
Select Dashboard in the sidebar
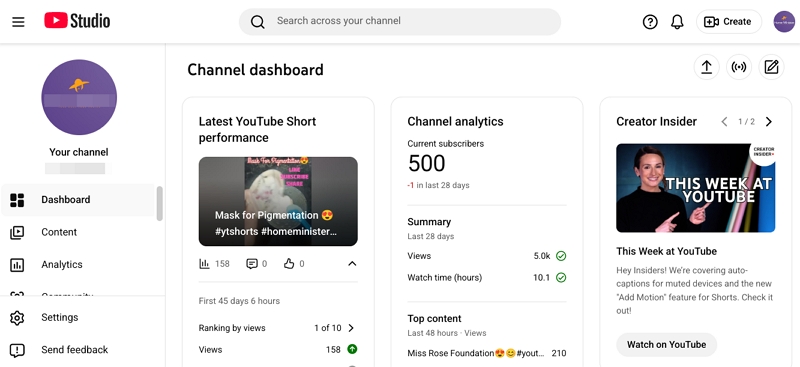point(78,200)
